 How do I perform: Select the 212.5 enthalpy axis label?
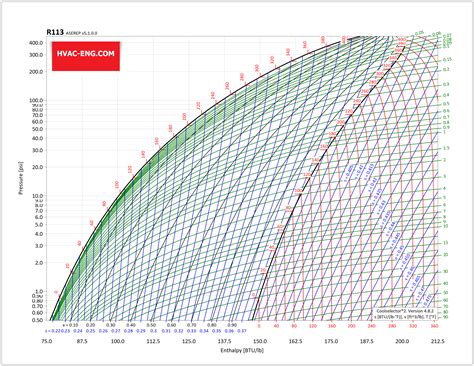click(x=437, y=341)
